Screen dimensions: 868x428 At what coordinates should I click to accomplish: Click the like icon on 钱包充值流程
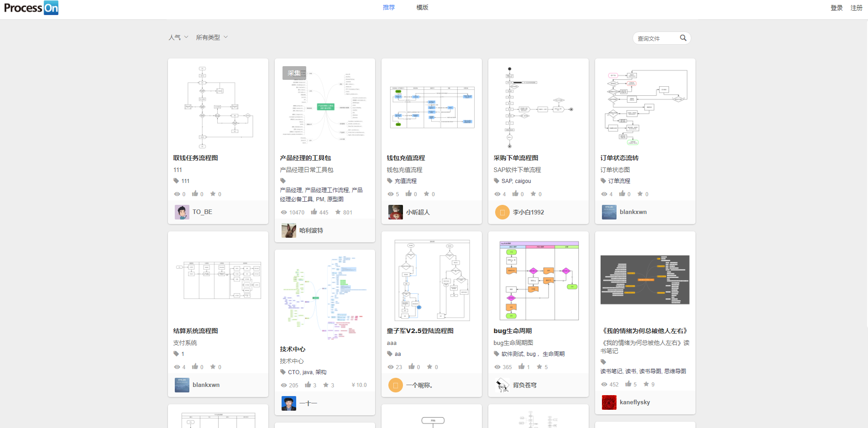pyautogui.click(x=408, y=193)
